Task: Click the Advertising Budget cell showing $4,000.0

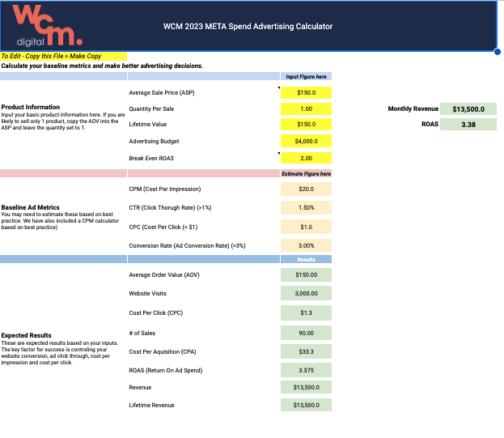Action: [x=306, y=142]
